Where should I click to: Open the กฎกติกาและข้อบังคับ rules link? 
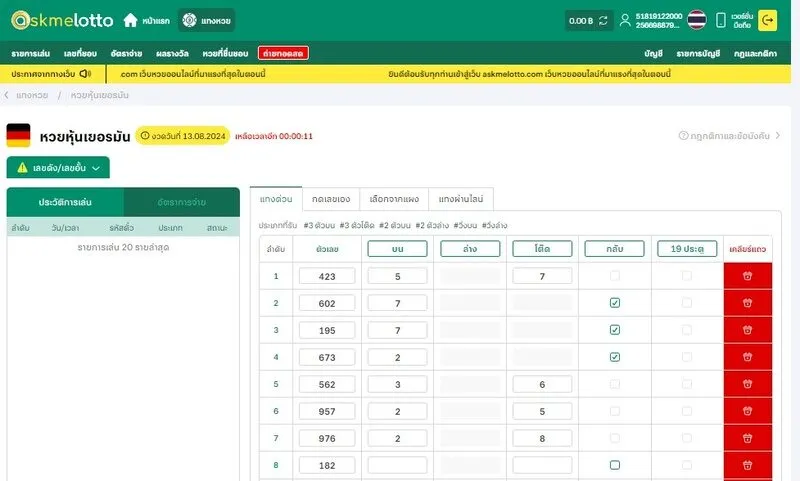pos(729,136)
